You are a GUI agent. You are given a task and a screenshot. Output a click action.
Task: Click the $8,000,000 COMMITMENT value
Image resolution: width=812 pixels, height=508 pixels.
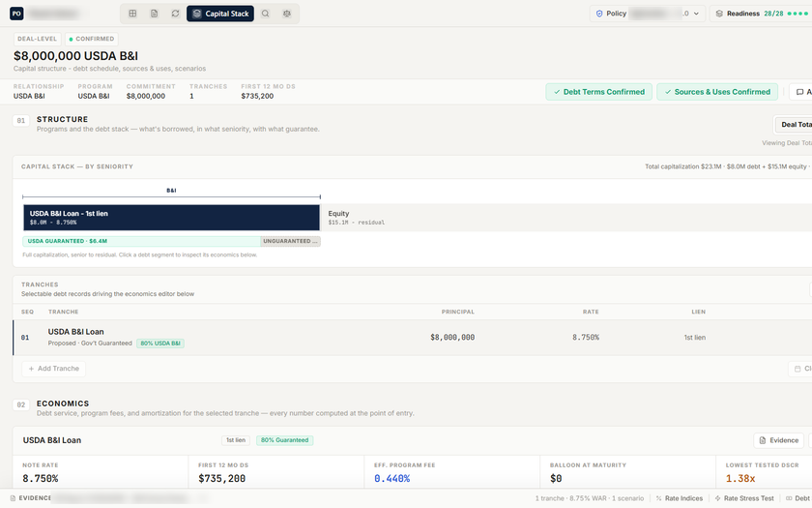[146, 96]
